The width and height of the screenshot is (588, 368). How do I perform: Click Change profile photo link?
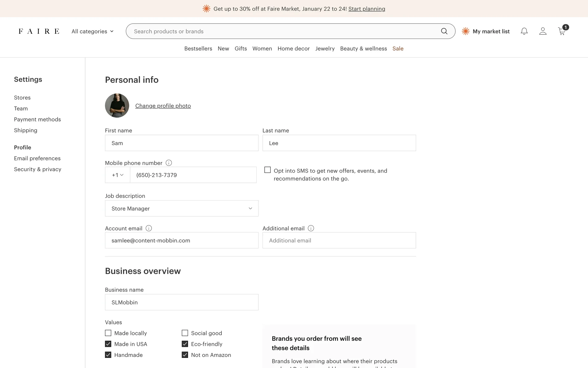(x=163, y=106)
